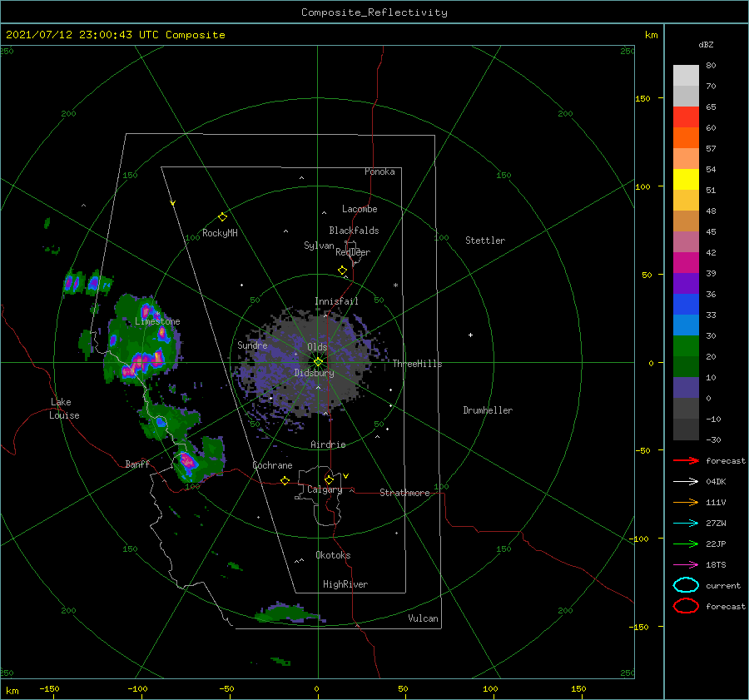The height and width of the screenshot is (700, 749).
Task: Click the red forecast arrow in legend
Action: tap(686, 460)
